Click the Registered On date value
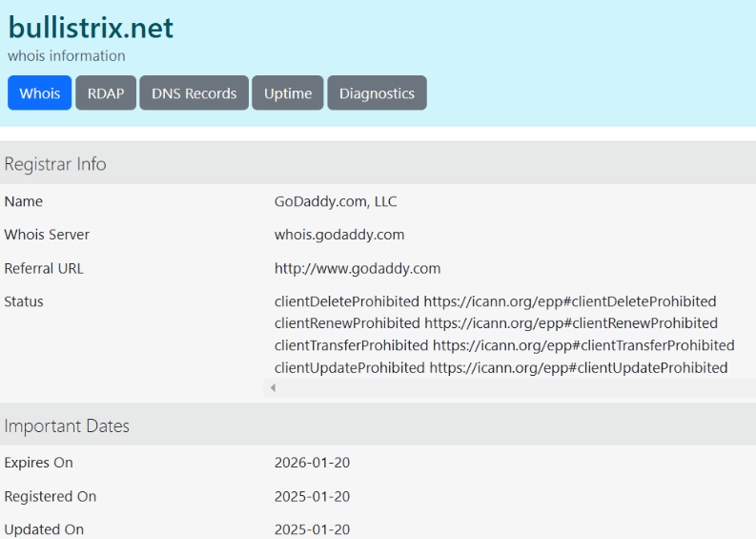 [312, 496]
